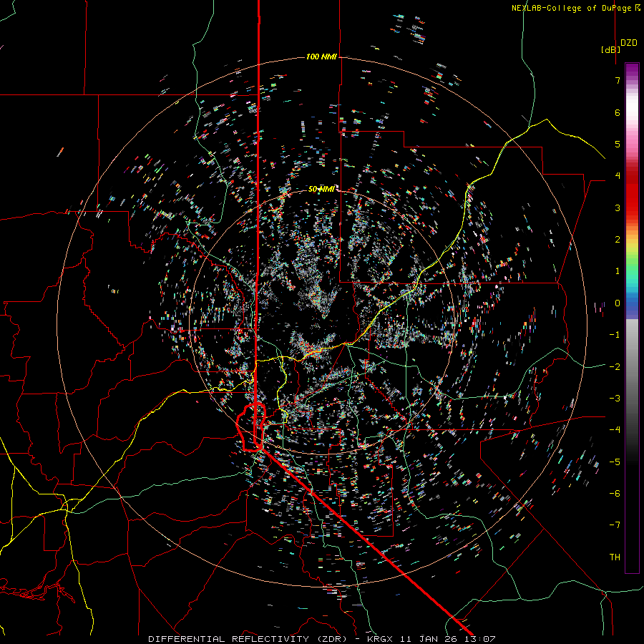Viewport: 644px width, 644px height.
Task: Click the -6 value on the color scale
Action: point(615,494)
